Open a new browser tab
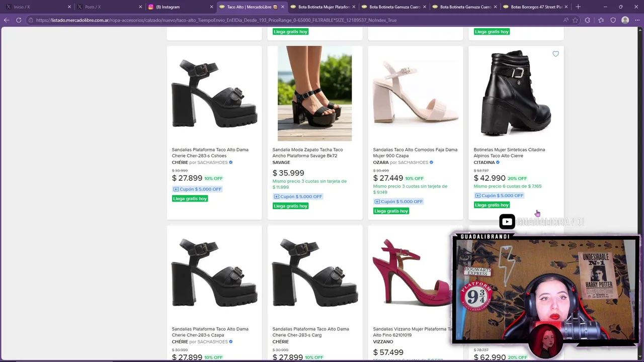 tap(578, 7)
